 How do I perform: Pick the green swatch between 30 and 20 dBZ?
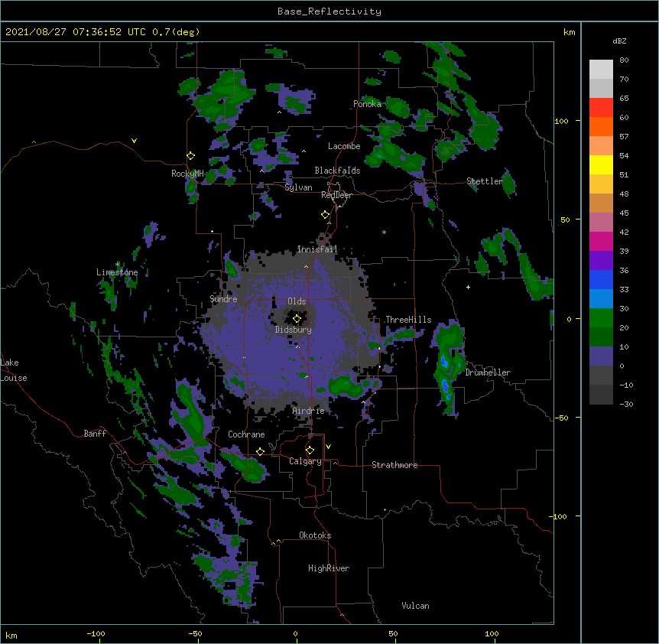[x=601, y=318]
